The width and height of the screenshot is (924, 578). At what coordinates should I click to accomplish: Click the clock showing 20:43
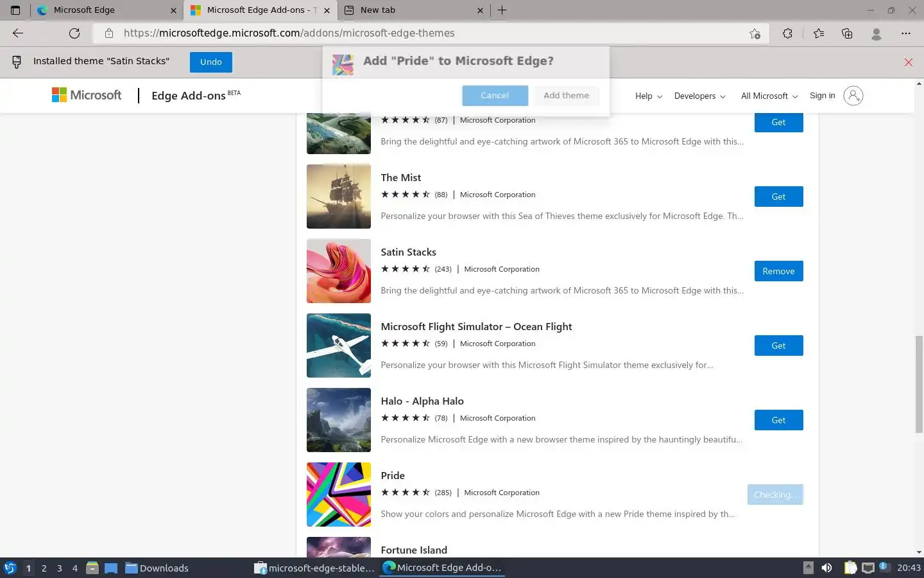click(909, 568)
